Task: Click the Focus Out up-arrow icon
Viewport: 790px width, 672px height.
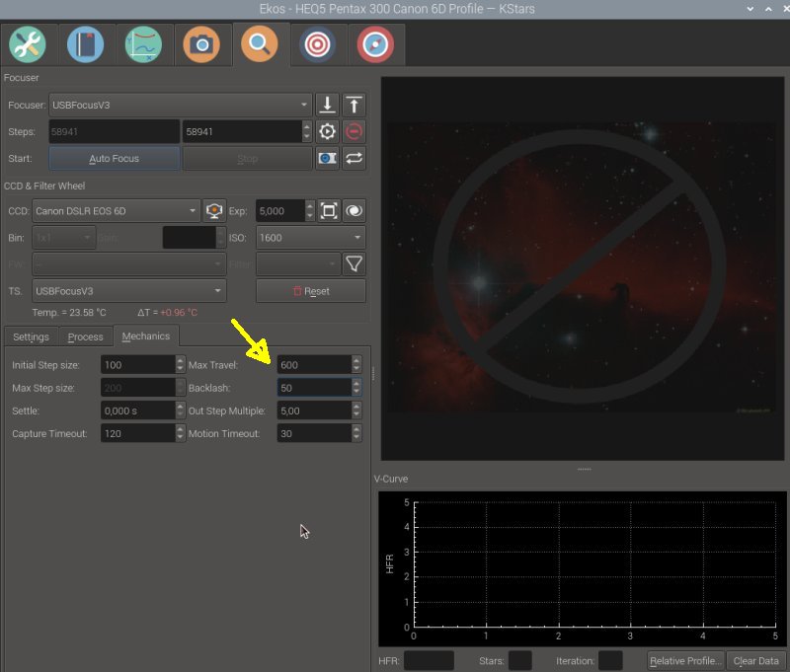Action: click(x=354, y=105)
